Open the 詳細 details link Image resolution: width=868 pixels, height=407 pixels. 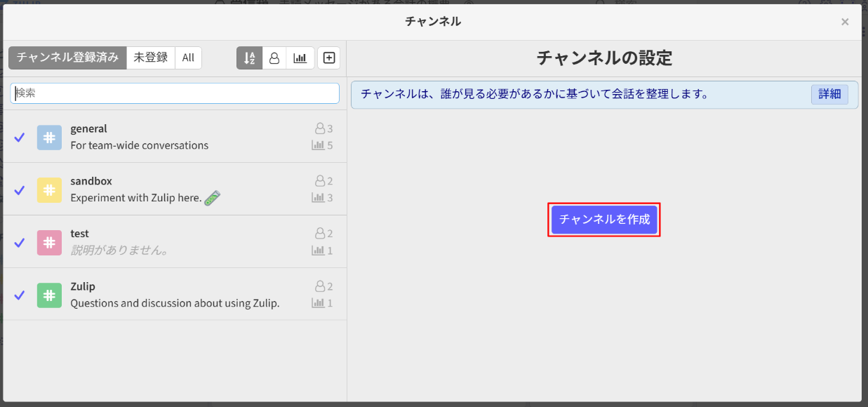829,94
